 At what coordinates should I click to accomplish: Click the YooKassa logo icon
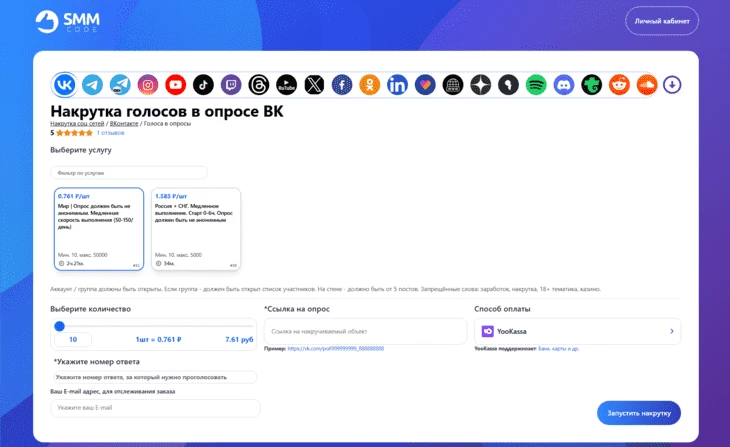(x=487, y=331)
